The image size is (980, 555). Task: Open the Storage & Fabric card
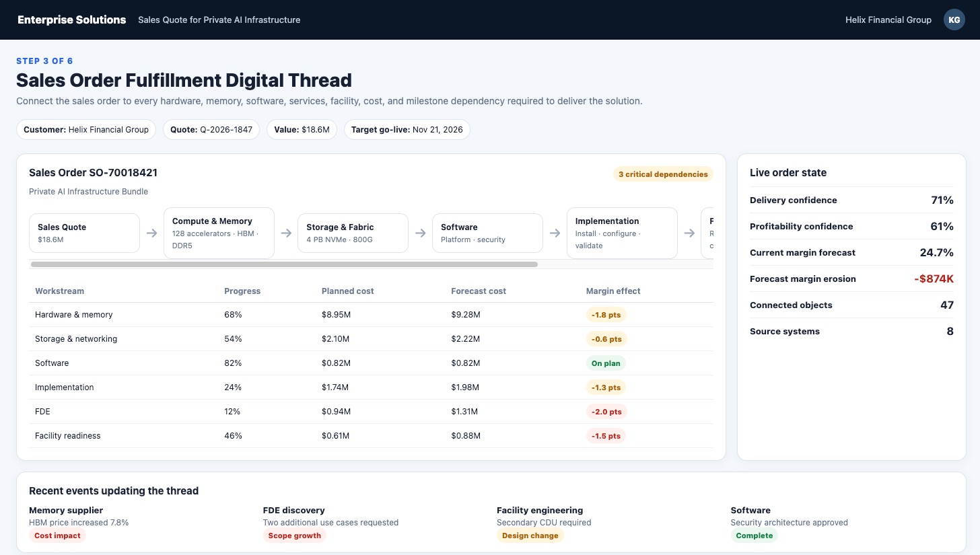point(353,233)
